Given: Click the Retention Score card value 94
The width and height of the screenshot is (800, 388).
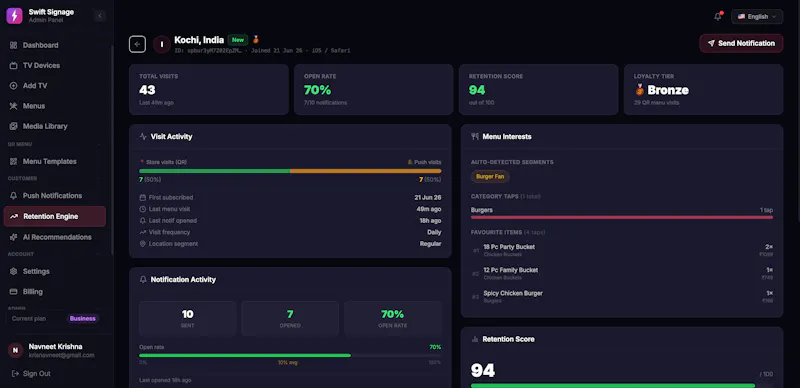Looking at the screenshot, I should click(x=477, y=90).
